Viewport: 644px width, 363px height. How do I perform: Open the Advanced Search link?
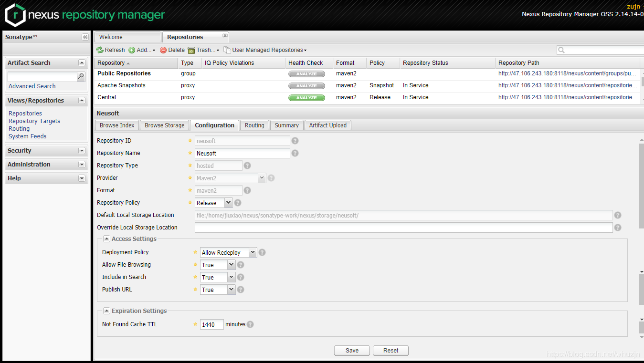(32, 86)
